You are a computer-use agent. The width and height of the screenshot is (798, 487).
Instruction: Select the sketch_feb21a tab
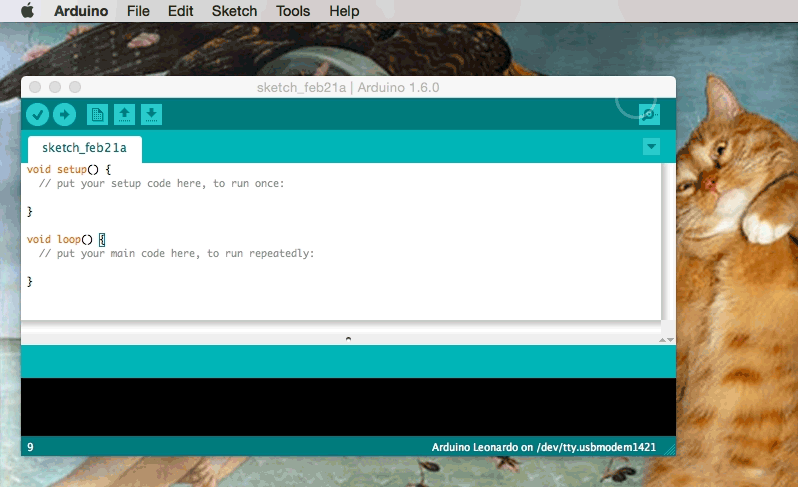coord(85,148)
